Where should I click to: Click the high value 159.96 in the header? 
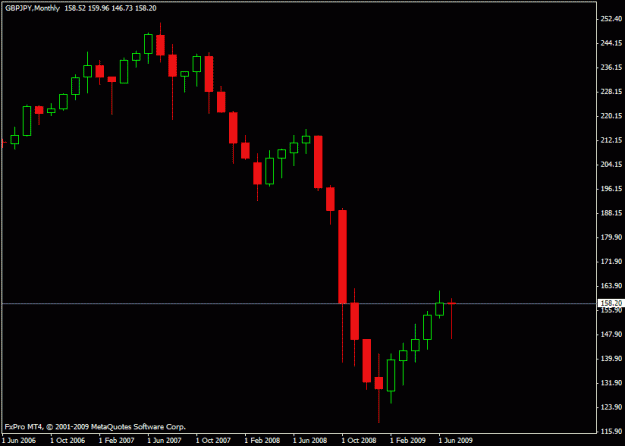[98, 8]
